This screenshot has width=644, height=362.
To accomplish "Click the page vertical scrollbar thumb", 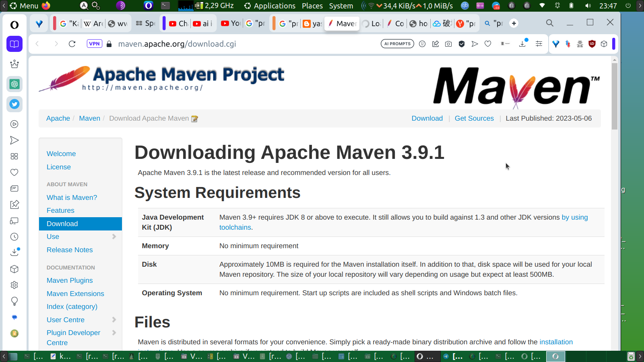I will (614, 96).
